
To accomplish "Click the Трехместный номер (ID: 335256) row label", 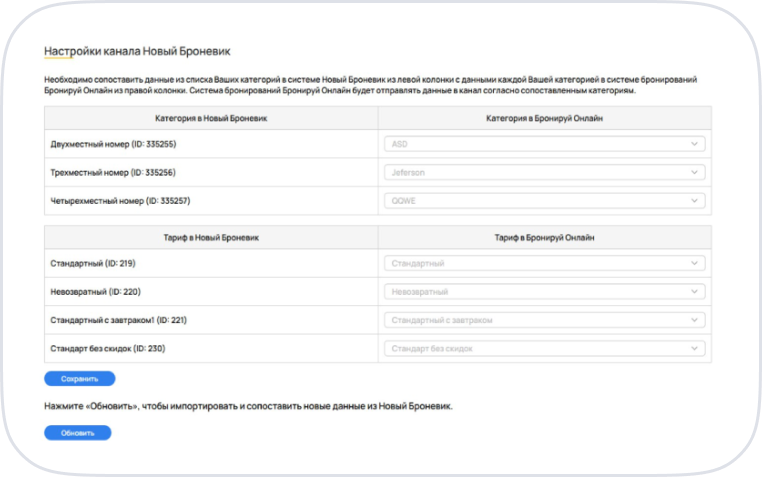I will click(113, 172).
